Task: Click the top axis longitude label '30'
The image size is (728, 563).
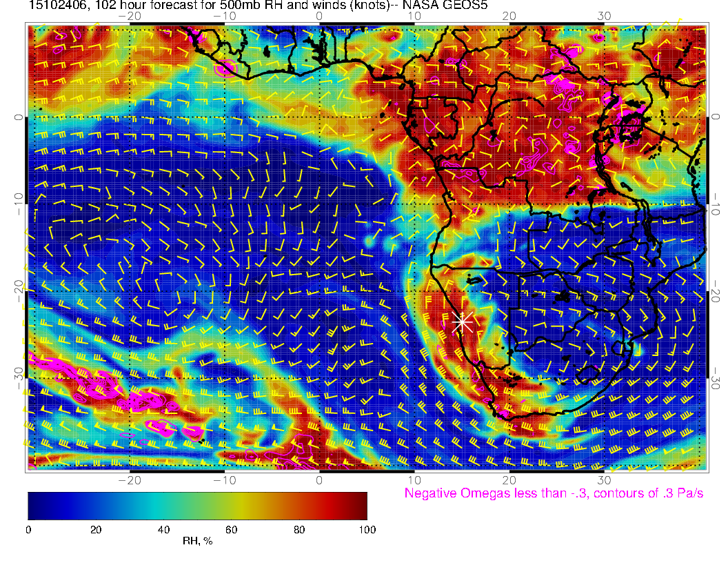Action: point(604,17)
